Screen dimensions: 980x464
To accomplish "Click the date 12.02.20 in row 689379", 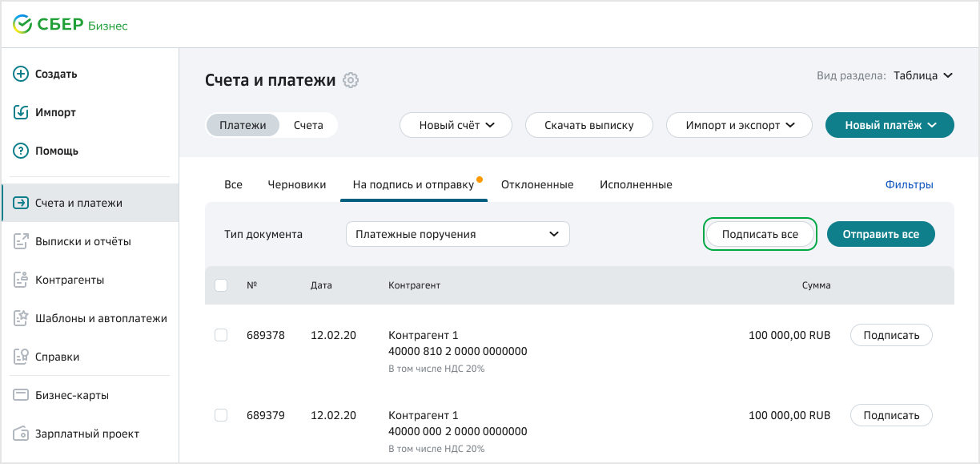I will point(333,415).
